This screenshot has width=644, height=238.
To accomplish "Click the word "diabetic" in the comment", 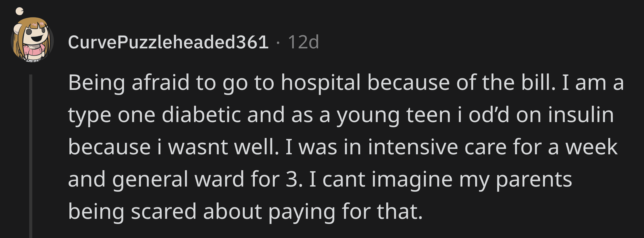I will pos(201,115).
